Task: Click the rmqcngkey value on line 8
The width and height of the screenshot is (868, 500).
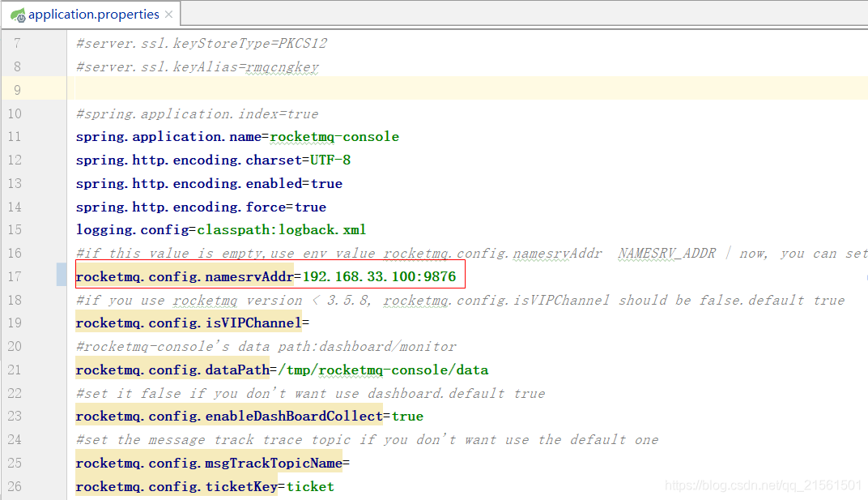Action: click(x=282, y=67)
